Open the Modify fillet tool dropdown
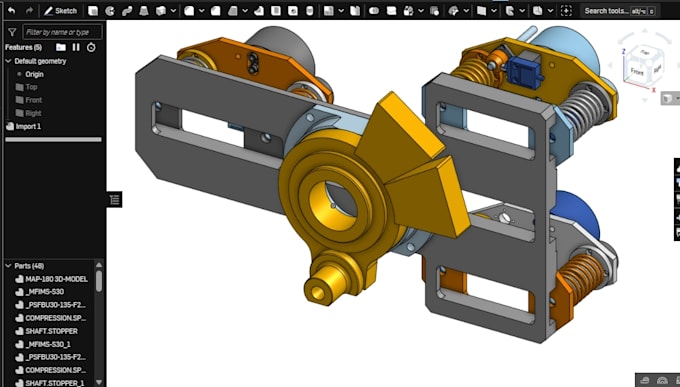680x387 pixels. coord(466,11)
